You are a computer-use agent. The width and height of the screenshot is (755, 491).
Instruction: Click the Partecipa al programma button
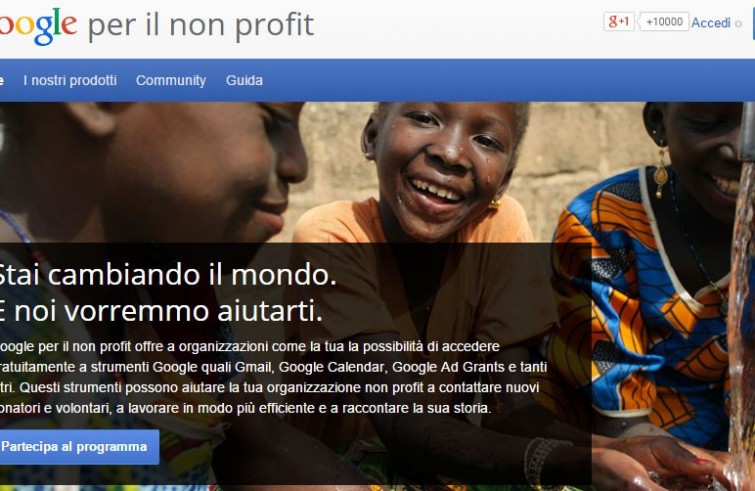79,447
